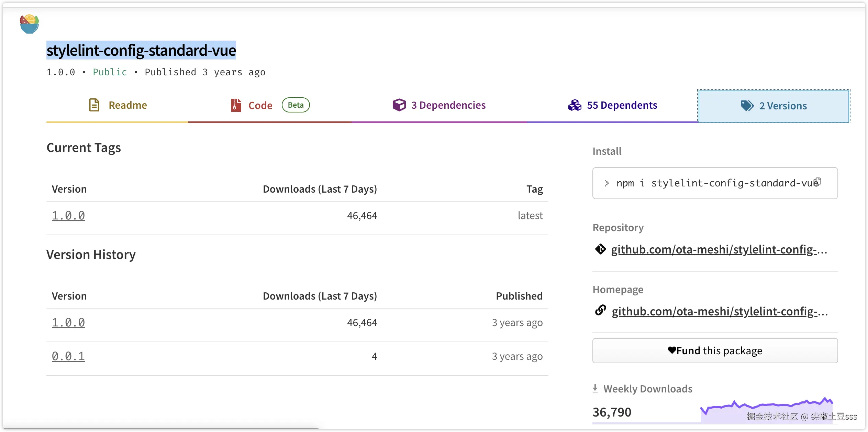
Task: Click the homepage chain link icon
Action: [x=600, y=310]
